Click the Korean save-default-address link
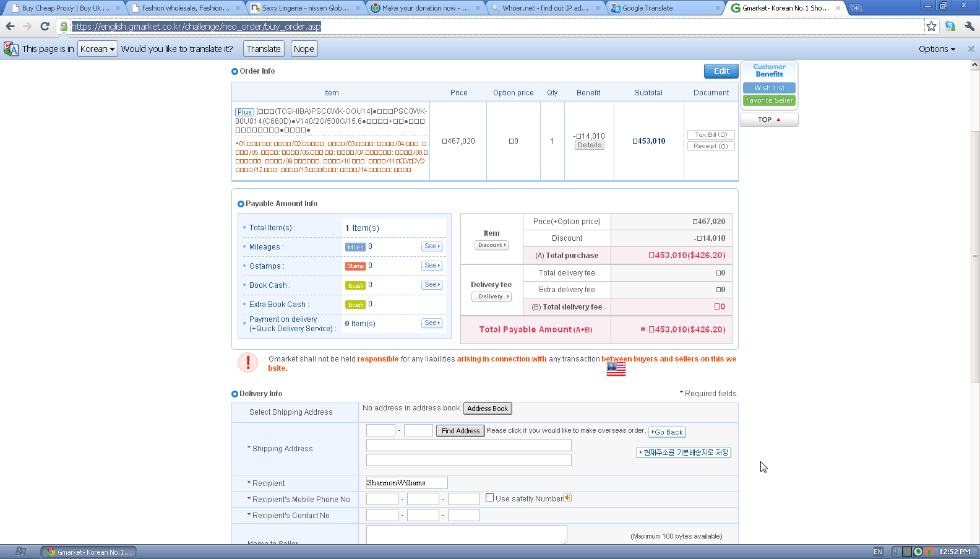980x559 pixels. point(684,453)
